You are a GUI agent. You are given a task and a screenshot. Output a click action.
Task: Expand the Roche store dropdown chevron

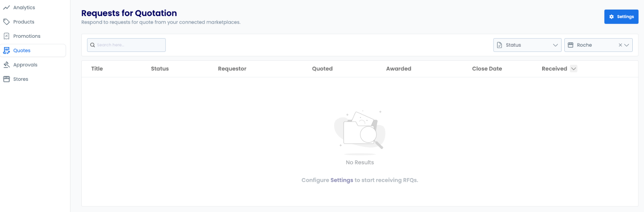click(x=627, y=45)
